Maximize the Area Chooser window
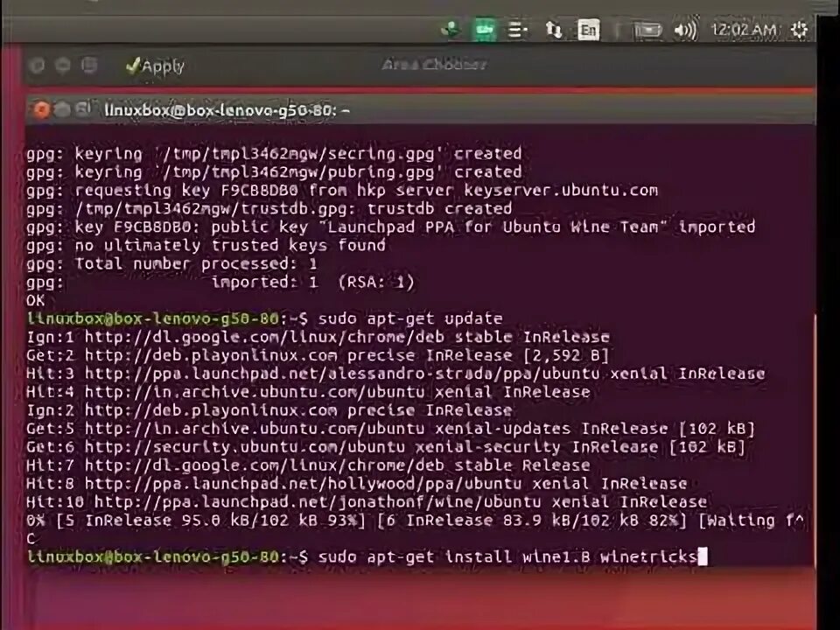 (89, 66)
